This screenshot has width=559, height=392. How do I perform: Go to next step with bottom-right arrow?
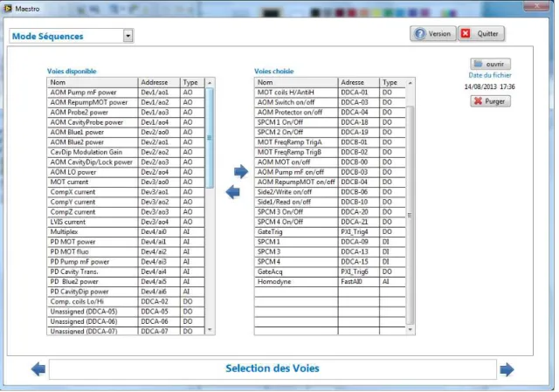pyautogui.click(x=507, y=369)
